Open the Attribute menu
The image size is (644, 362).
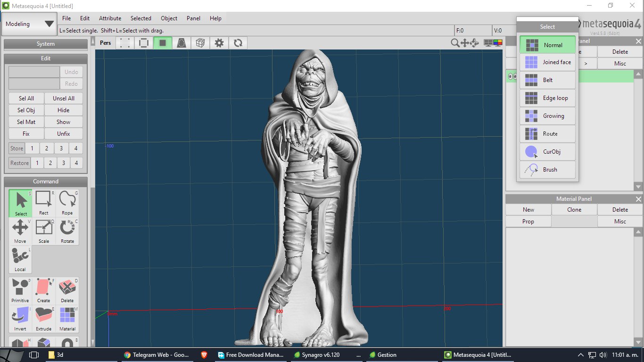pos(110,18)
